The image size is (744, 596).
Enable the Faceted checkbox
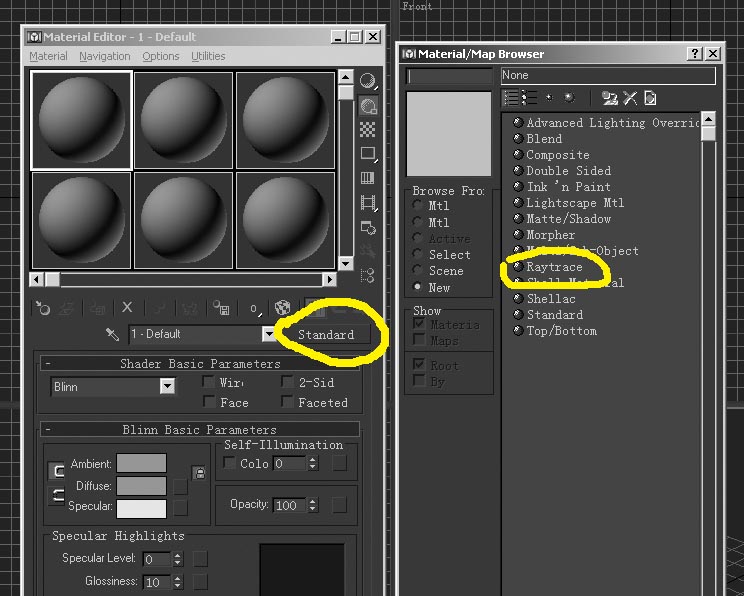click(289, 402)
